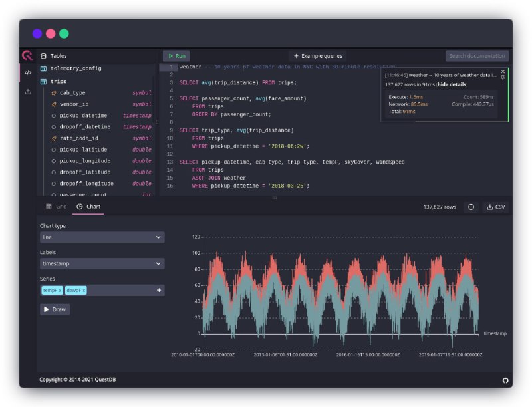The image size is (532, 407).
Task: Select the dropoff_longitude column
Action: 102,184
